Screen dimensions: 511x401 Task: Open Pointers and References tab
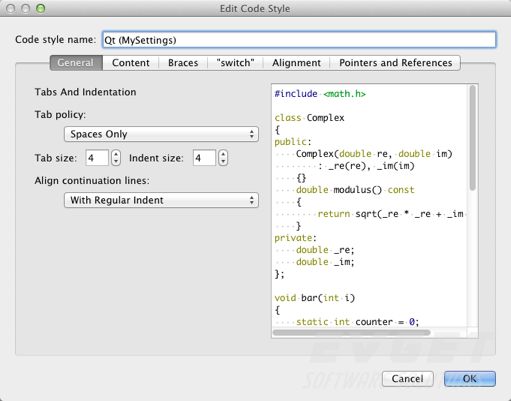pos(395,63)
